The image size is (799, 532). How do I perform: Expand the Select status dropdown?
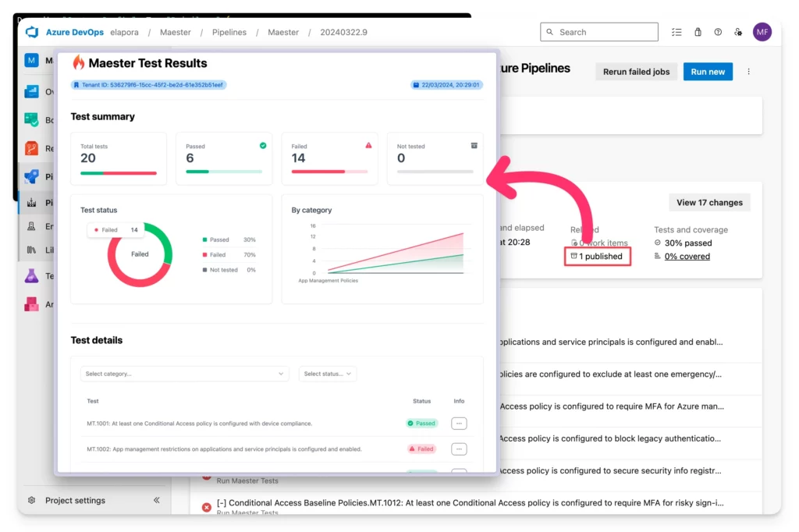[327, 374]
